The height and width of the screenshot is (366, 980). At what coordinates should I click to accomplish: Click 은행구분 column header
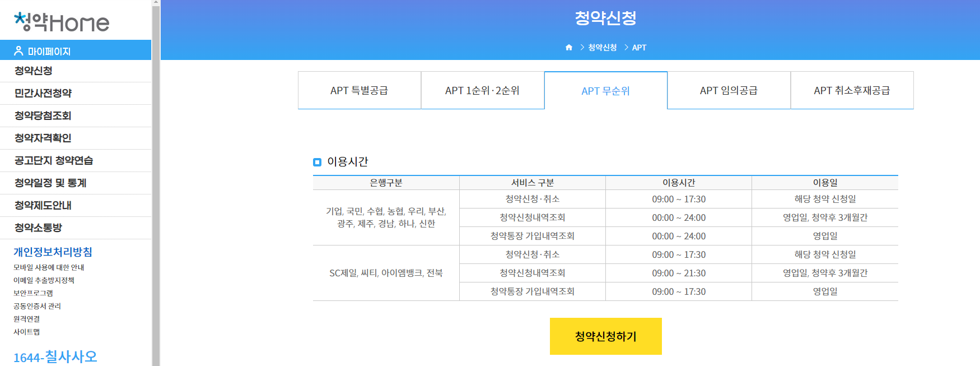point(386,183)
